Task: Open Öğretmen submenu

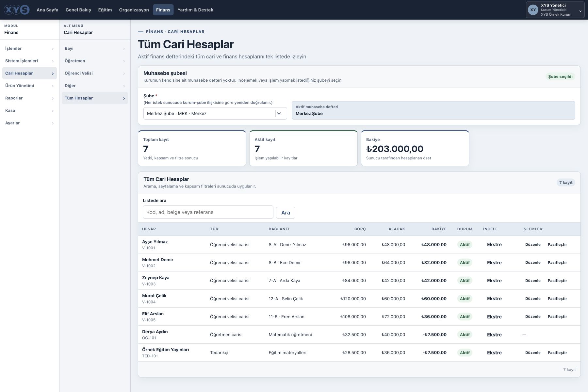Action: [x=95, y=61]
